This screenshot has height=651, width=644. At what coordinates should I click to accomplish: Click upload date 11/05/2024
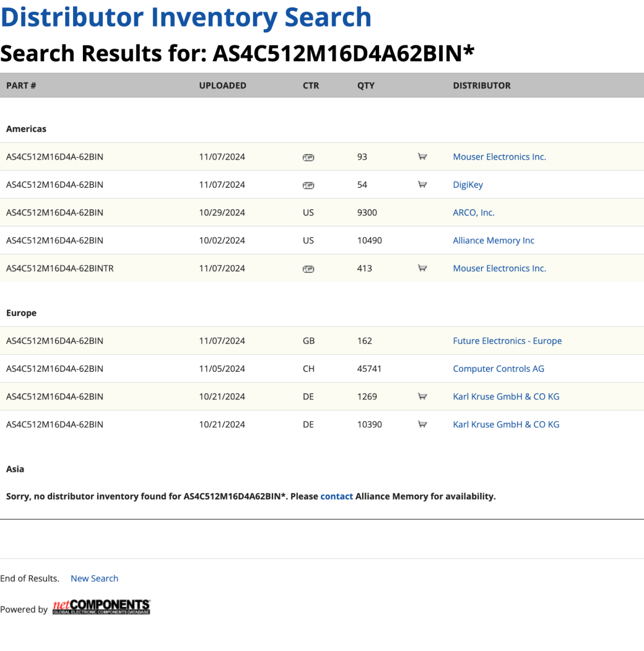click(x=222, y=369)
